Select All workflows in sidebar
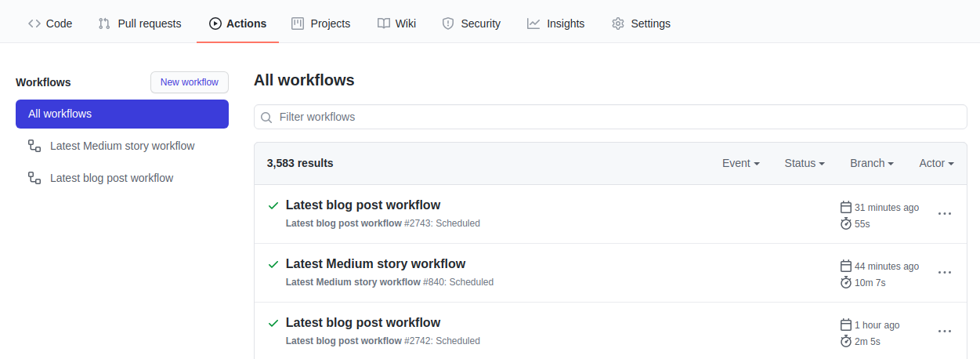Viewport: 980px width, 359px height. pos(122,114)
